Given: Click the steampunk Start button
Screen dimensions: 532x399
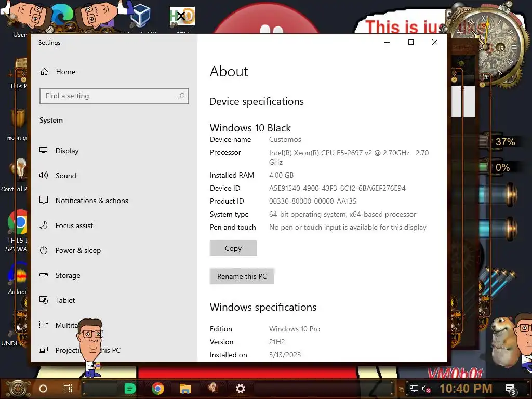Looking at the screenshot, I should 18,388.
